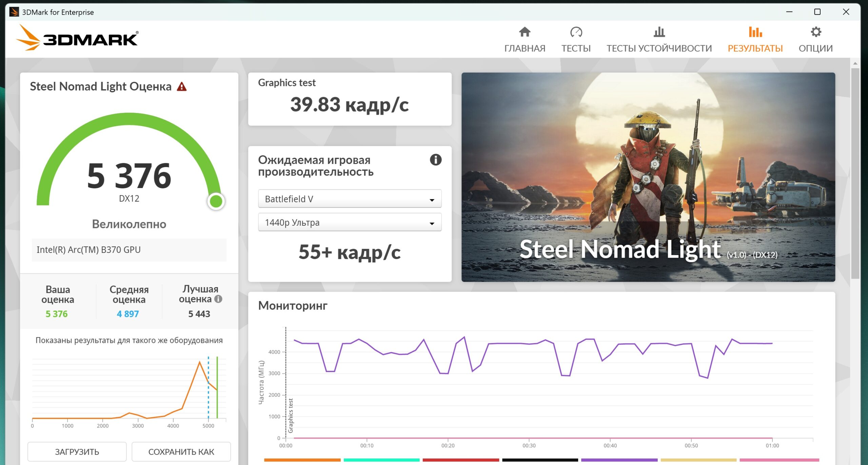Select the РЕЗУЛЬТАТЫ tab
Viewport: 868px width, 465px height.
click(x=755, y=40)
